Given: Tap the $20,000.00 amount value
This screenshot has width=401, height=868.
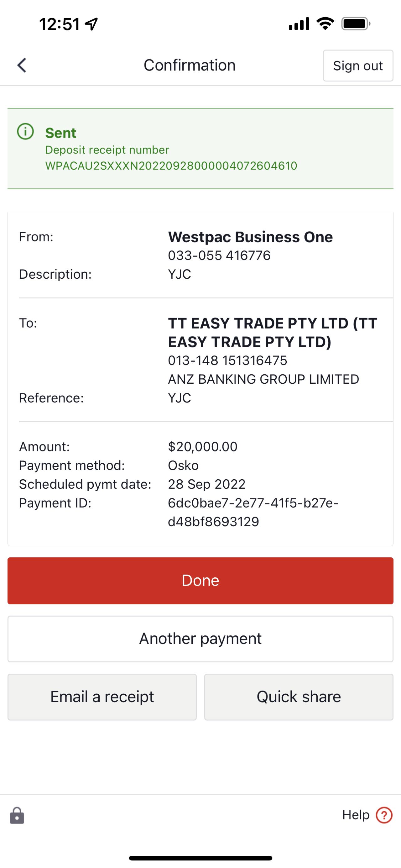Looking at the screenshot, I should pyautogui.click(x=203, y=447).
